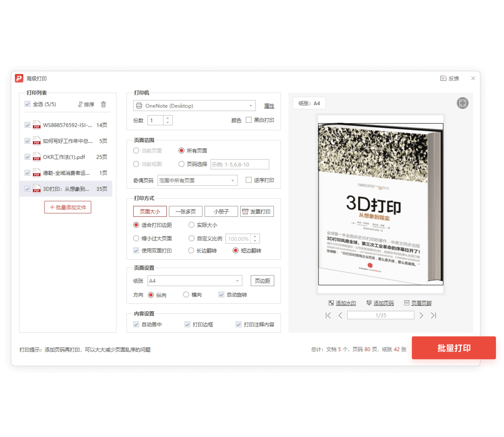Select the 如何写好工作年中总 list row

pos(66,141)
